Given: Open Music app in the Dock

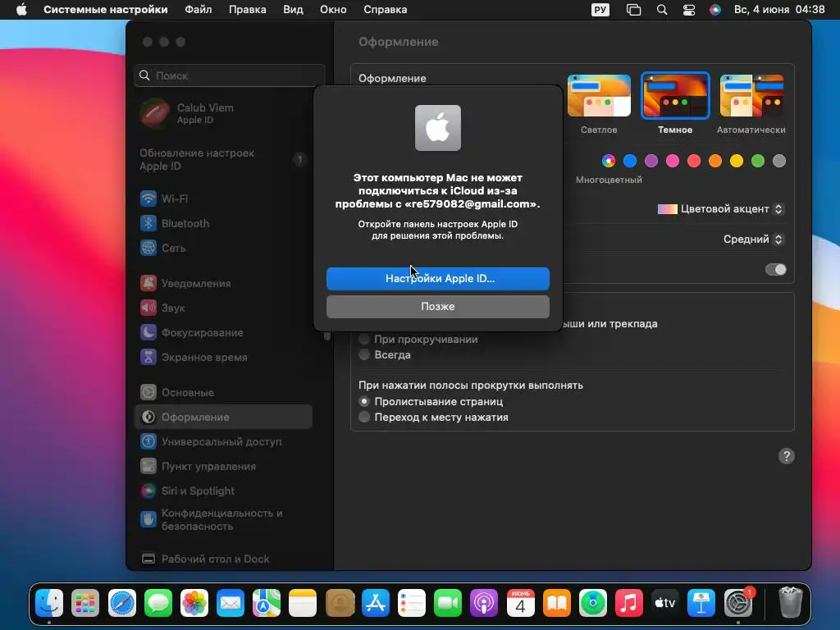Looking at the screenshot, I should [629, 604].
